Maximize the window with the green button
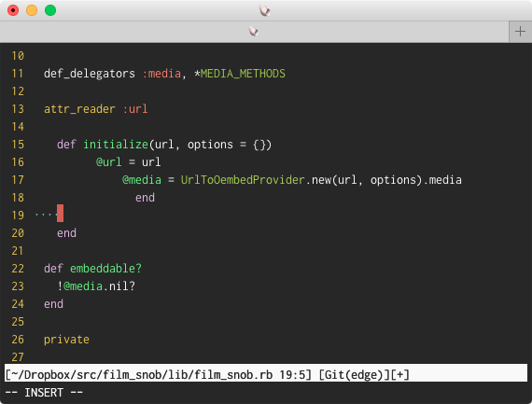Image resolution: width=532 pixels, height=404 pixels. tap(50, 10)
